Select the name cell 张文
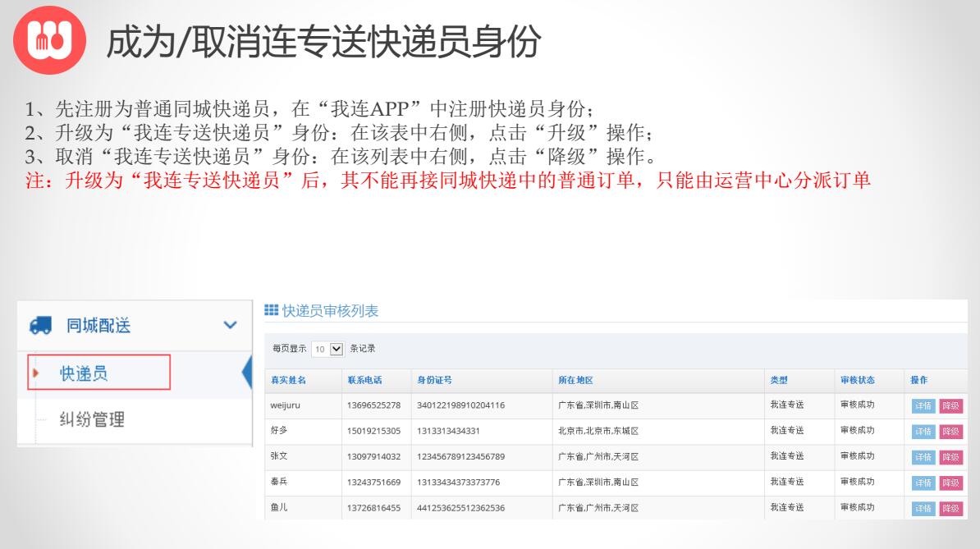 (279, 456)
